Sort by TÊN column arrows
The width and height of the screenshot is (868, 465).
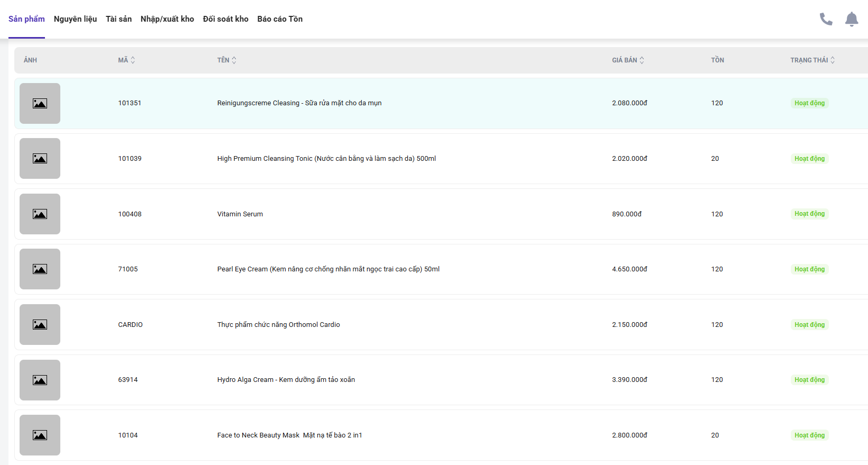click(234, 60)
